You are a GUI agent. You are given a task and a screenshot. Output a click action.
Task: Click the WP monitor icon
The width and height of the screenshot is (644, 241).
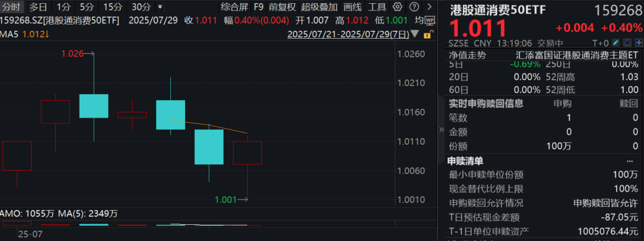(430, 20)
